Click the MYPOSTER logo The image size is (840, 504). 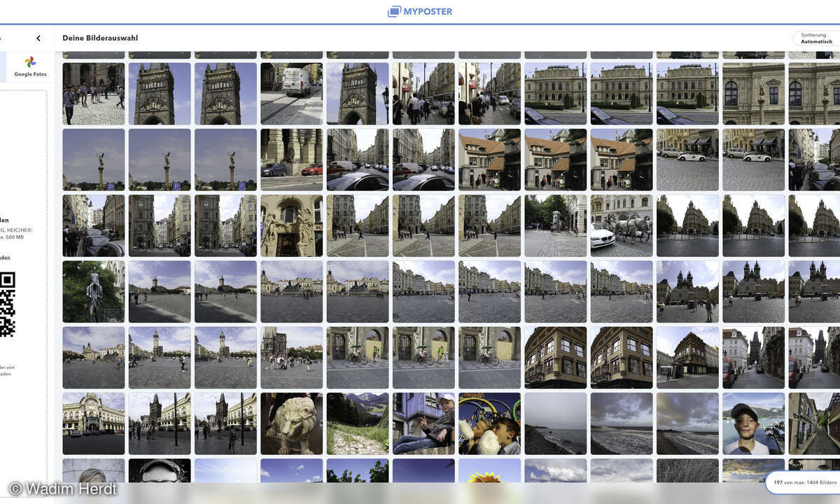420,10
